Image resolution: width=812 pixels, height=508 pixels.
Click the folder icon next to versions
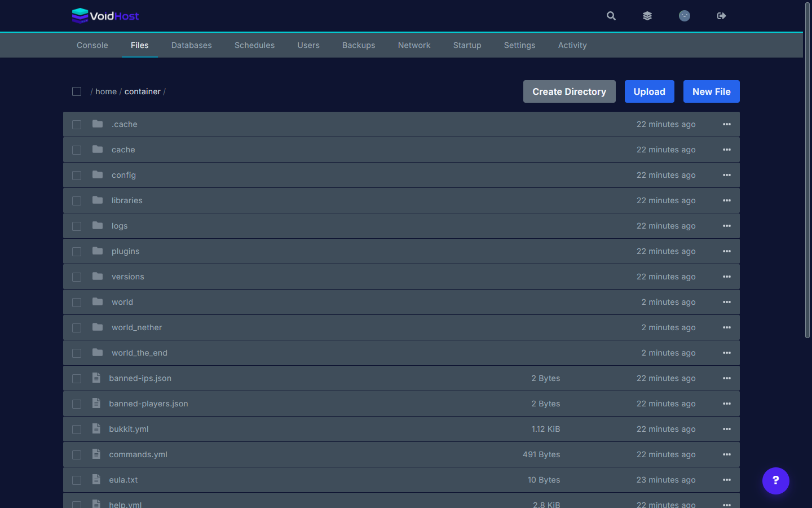click(x=98, y=276)
